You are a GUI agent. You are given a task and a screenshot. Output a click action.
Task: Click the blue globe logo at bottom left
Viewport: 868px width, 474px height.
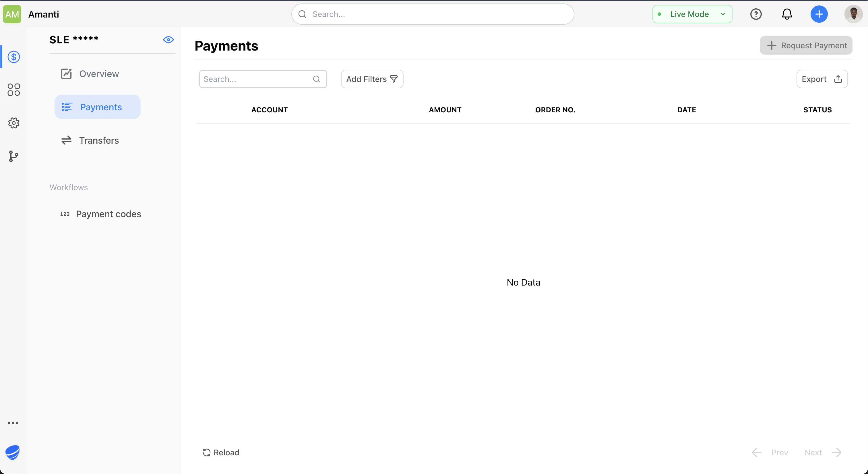coord(12,452)
